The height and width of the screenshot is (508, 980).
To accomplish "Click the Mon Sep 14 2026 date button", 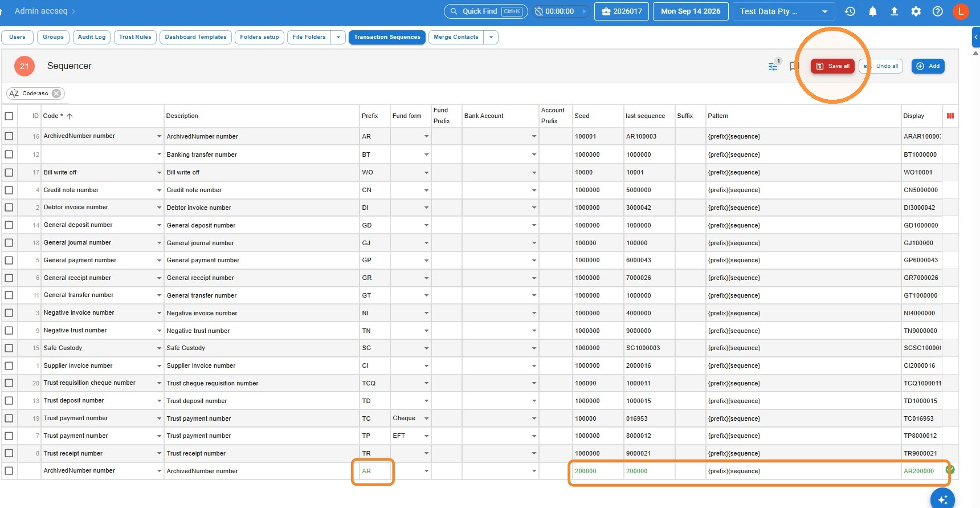I will point(691,11).
